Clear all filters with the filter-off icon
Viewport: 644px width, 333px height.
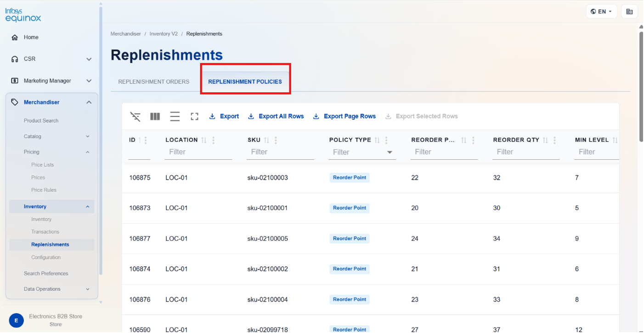tap(135, 117)
